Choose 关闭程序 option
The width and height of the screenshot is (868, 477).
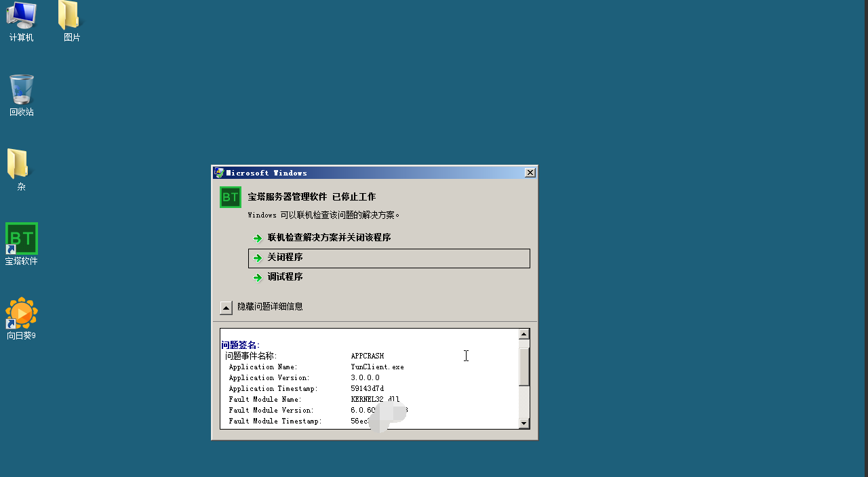tap(389, 258)
